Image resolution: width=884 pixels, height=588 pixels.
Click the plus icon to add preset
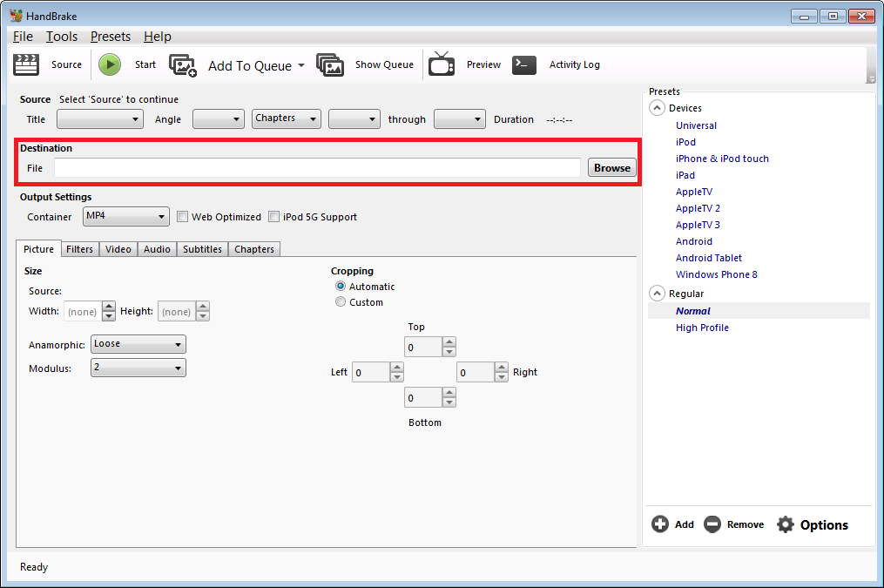pyautogui.click(x=659, y=524)
